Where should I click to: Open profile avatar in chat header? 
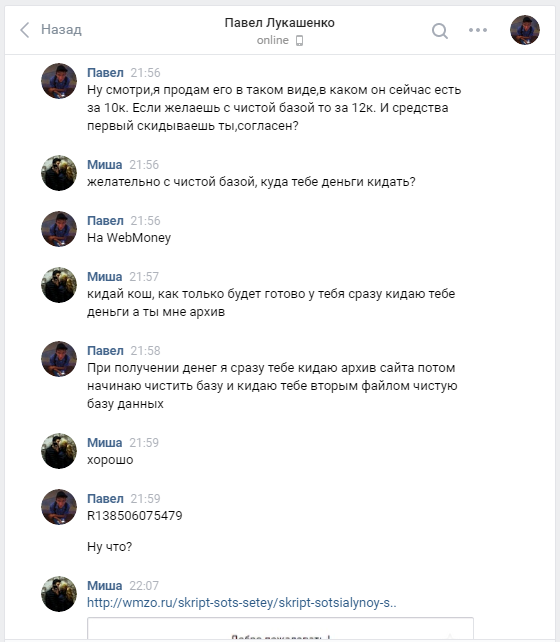tap(525, 30)
